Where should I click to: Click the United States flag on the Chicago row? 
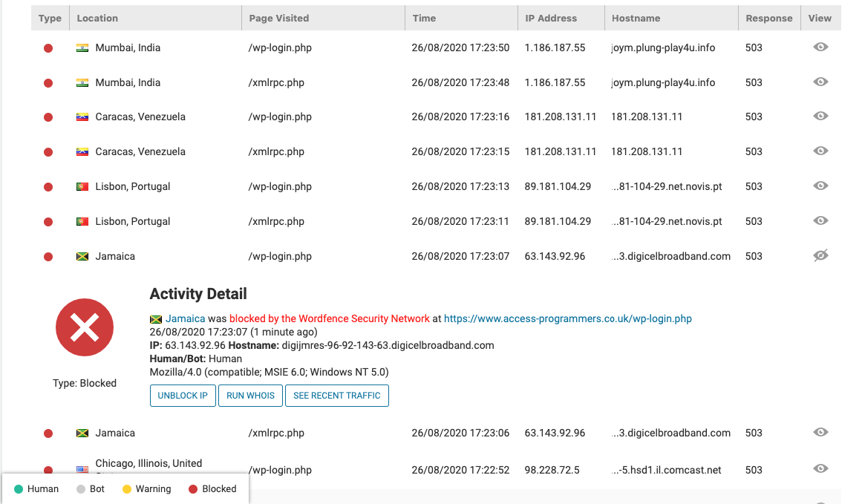[82, 470]
